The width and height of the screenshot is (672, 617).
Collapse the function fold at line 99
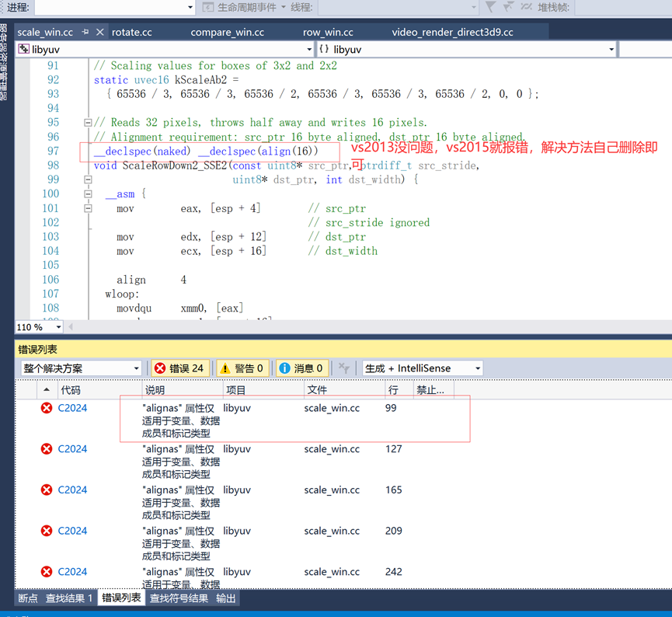click(88, 180)
